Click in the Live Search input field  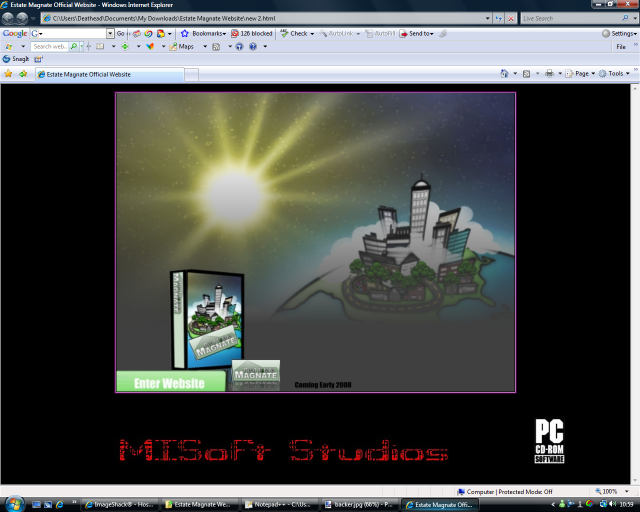tap(571, 18)
